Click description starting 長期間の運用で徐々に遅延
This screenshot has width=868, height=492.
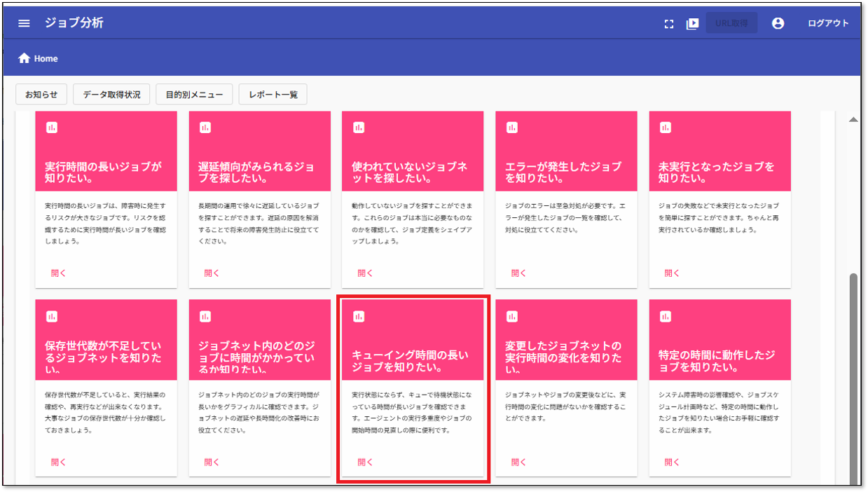coord(259,224)
